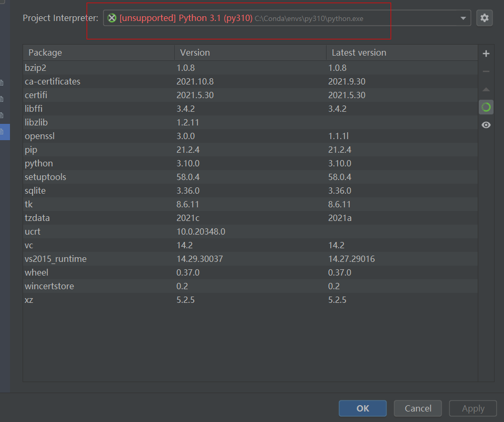Select the ca-certificates package row

250,81
